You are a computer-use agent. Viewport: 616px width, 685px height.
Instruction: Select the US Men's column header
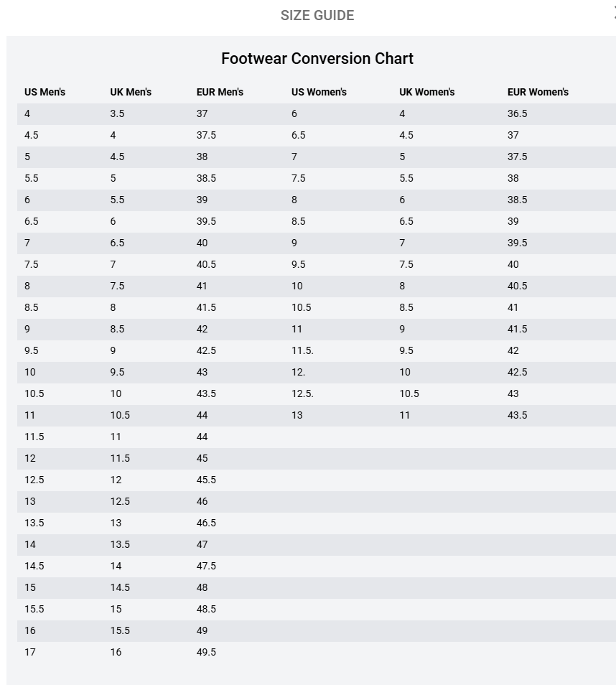[45, 92]
